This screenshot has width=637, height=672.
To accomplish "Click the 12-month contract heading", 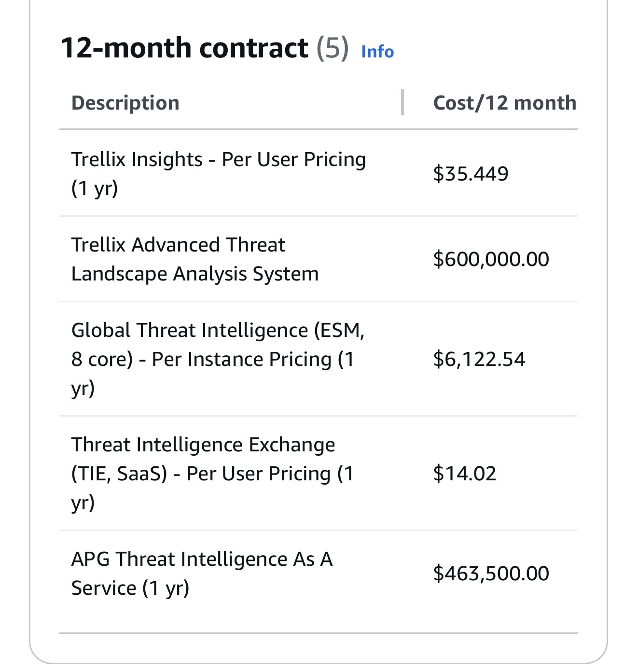I will point(184,48).
